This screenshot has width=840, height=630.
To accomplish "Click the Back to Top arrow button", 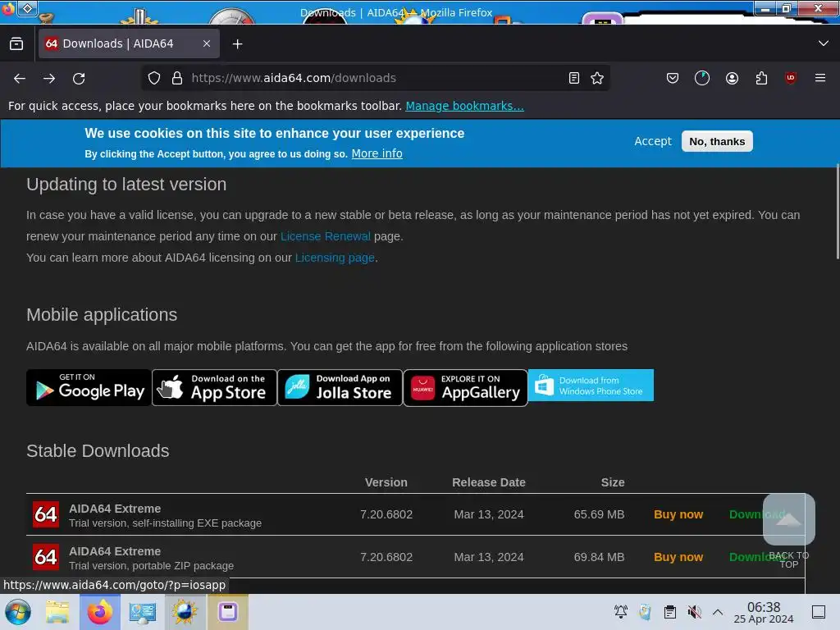I will [x=788, y=519].
